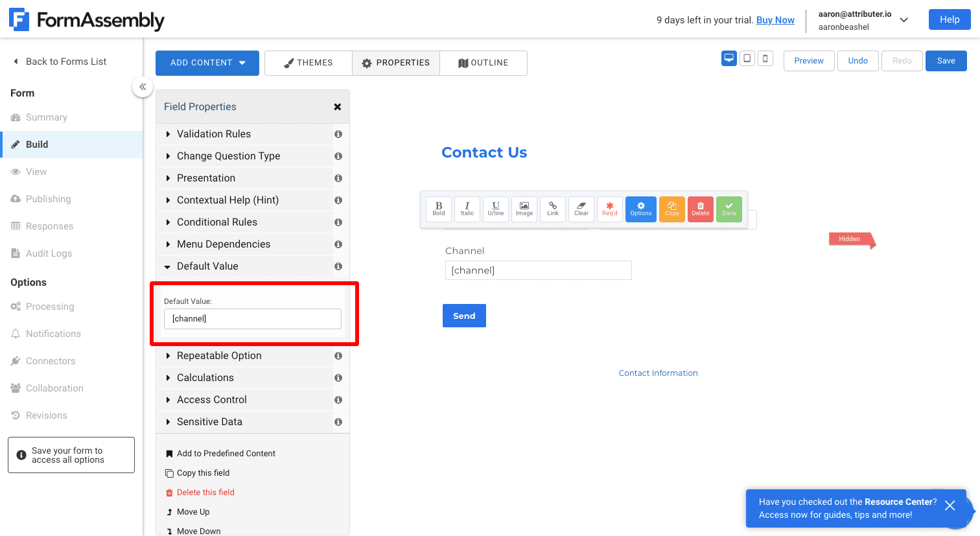Add a hyperlink using the Link icon

pyautogui.click(x=553, y=209)
